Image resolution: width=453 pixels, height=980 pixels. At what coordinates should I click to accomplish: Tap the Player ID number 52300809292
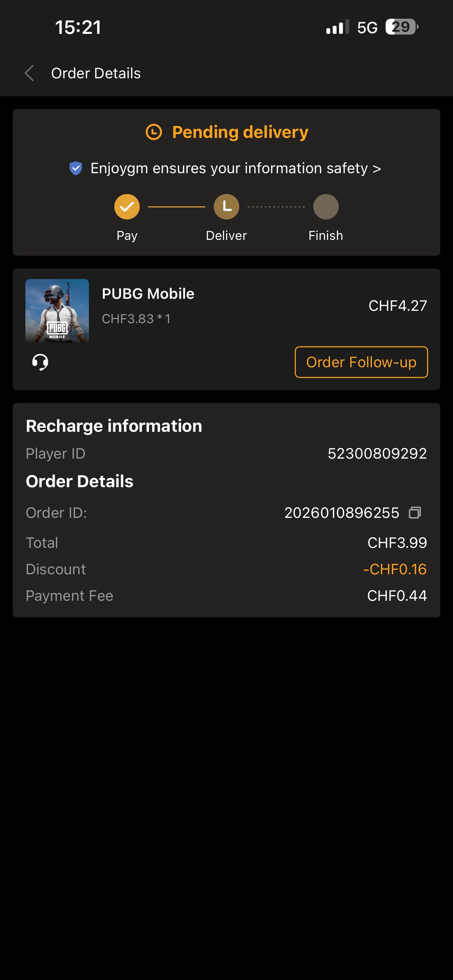(x=377, y=453)
